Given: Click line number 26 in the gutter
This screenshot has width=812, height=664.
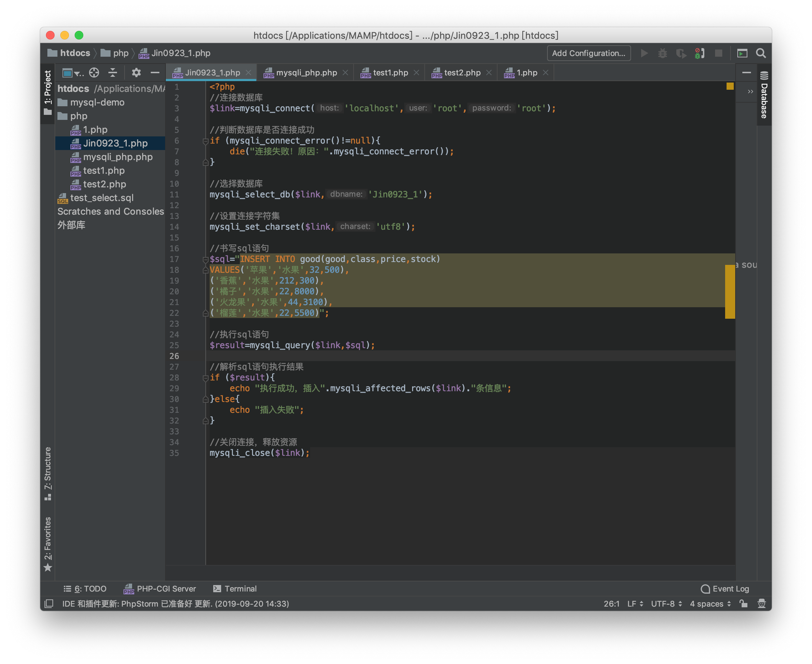Looking at the screenshot, I should pos(174,356).
